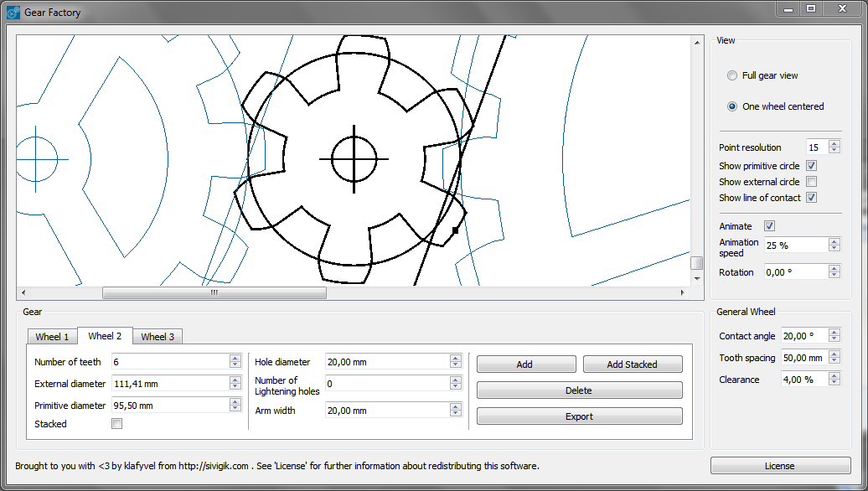This screenshot has width=868, height=491.
Task: Increase Clearance with the up arrow
Action: 834,376
